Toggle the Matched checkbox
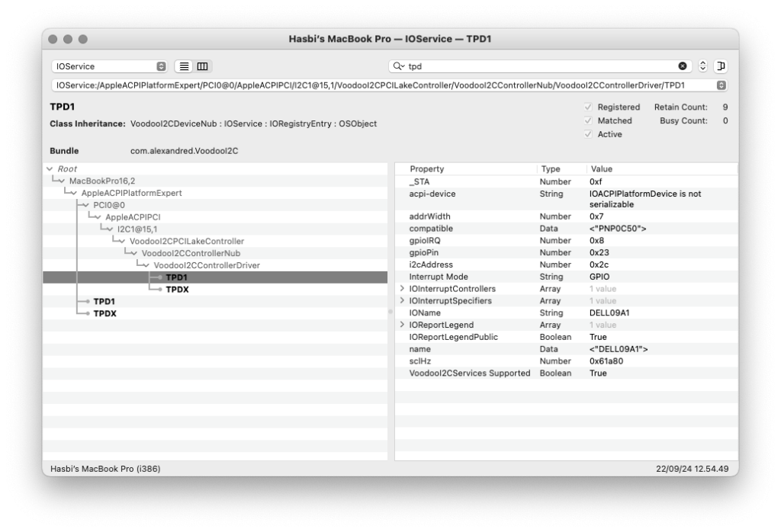781x532 pixels. click(x=588, y=120)
